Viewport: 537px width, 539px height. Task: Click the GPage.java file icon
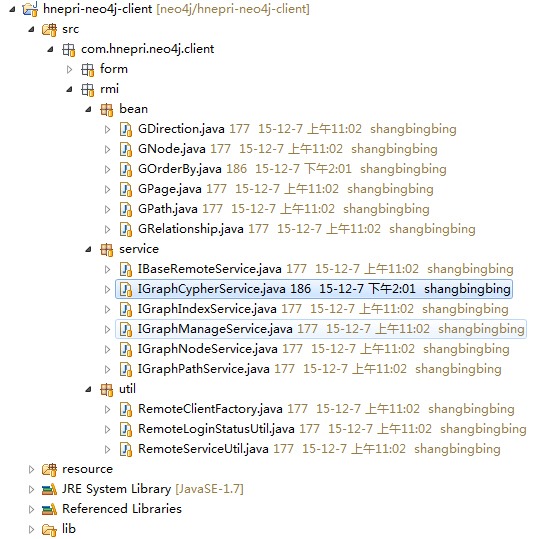coord(126,189)
